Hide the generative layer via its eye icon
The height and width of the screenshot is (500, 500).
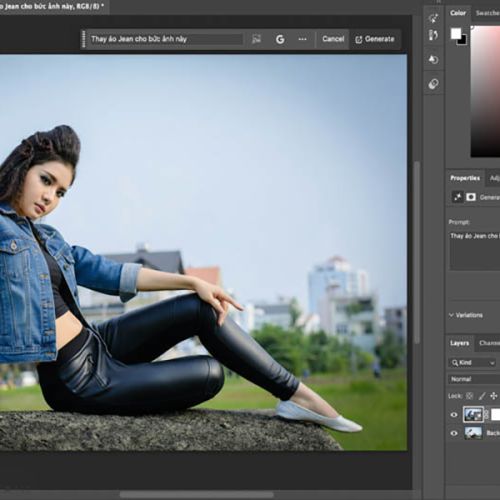(454, 415)
